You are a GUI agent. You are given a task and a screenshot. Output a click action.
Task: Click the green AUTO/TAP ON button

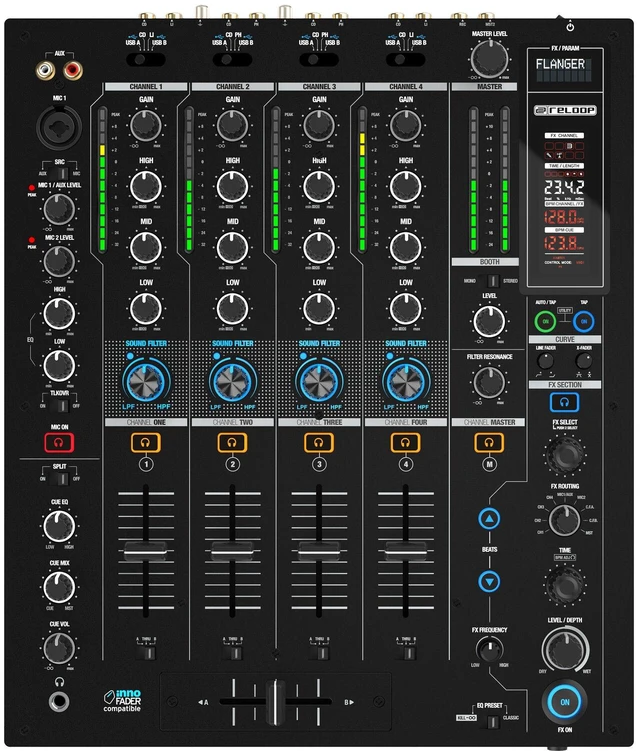545,321
